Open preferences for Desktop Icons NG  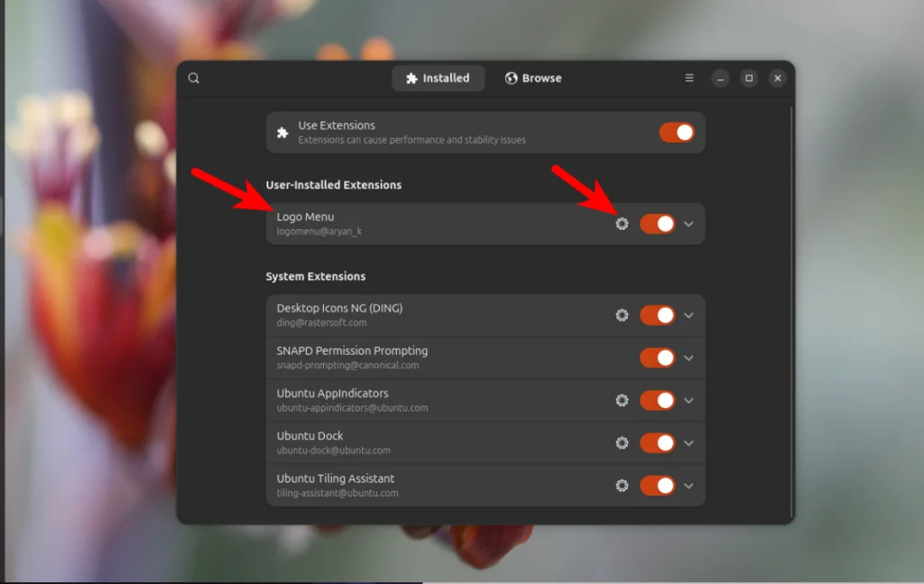(622, 315)
